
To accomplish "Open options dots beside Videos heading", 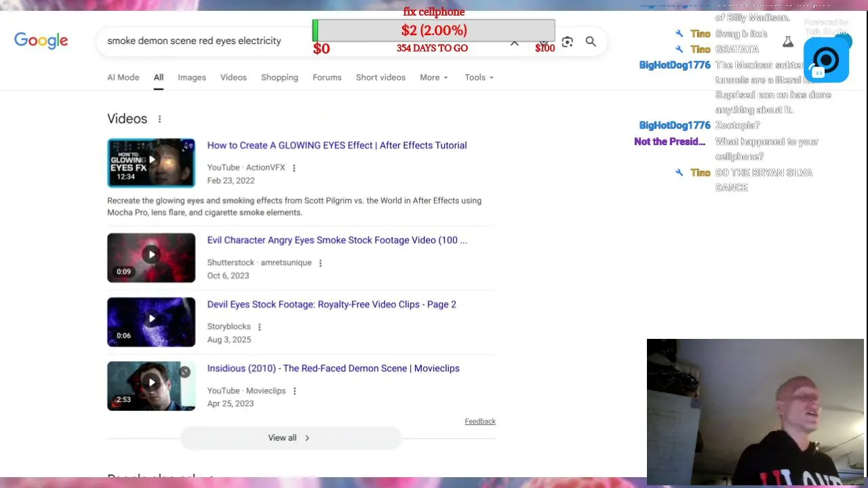I will pos(159,119).
